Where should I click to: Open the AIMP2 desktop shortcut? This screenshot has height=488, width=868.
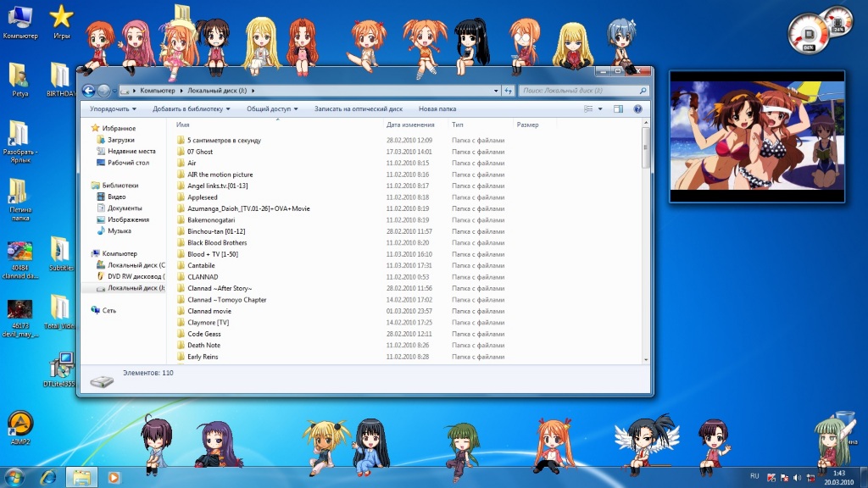pyautogui.click(x=20, y=428)
